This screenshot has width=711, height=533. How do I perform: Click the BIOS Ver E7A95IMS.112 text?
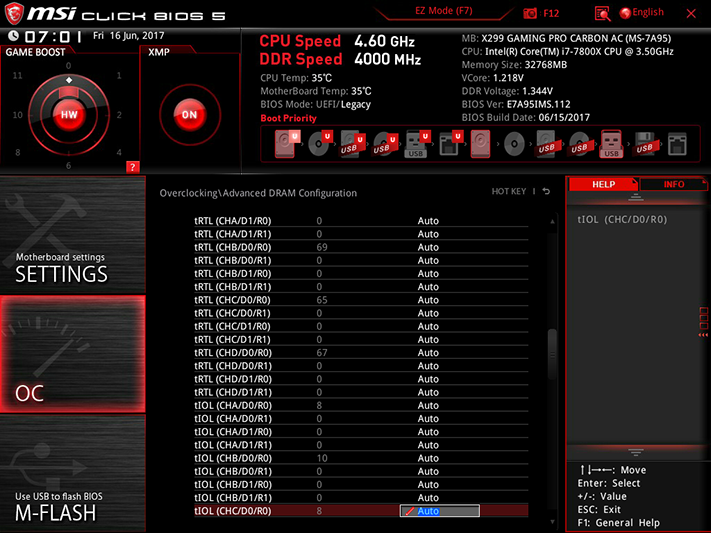[x=516, y=104]
